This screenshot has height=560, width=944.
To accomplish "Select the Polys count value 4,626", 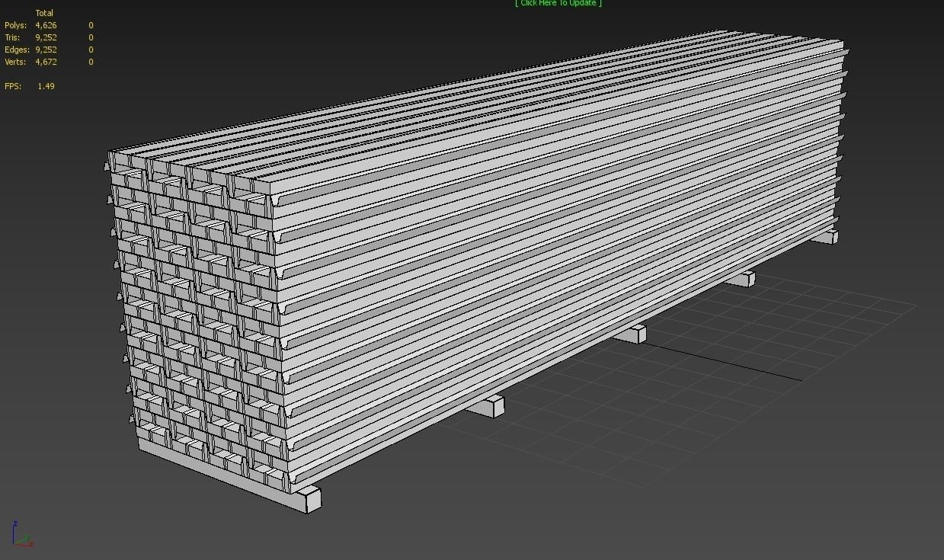I will pyautogui.click(x=46, y=25).
